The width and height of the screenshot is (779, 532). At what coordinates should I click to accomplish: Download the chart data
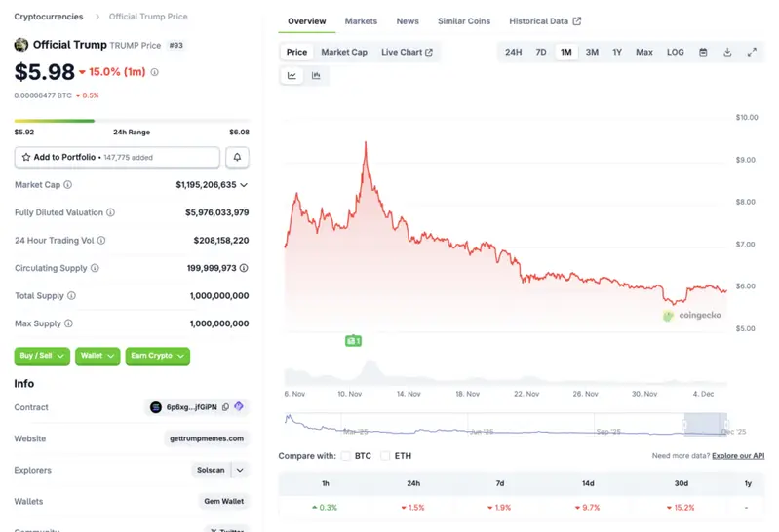(727, 52)
